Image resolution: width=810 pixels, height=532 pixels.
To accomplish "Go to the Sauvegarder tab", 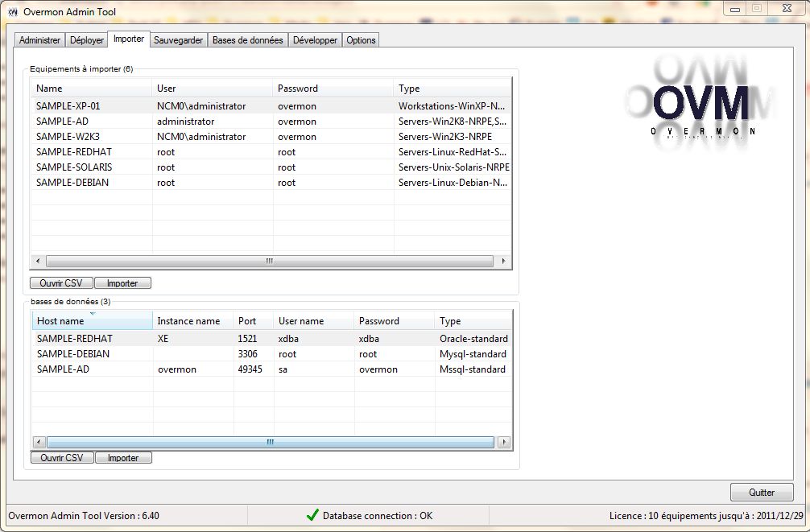I will [178, 40].
